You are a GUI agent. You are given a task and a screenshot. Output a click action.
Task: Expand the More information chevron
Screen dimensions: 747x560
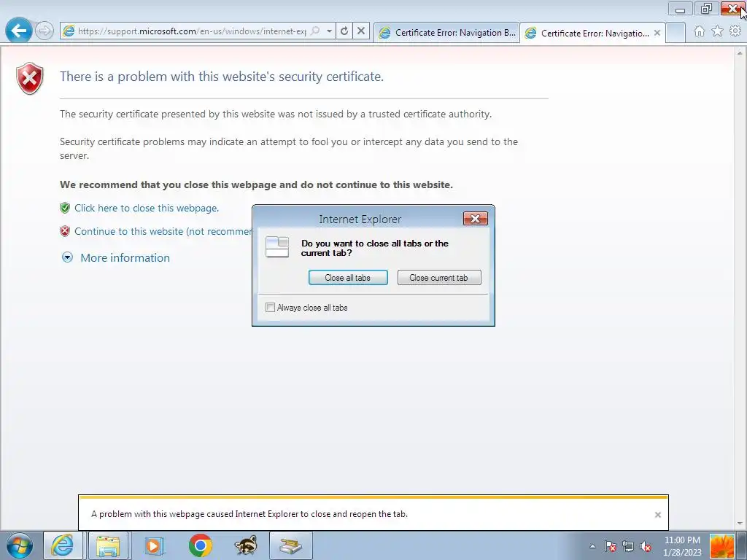pos(68,257)
